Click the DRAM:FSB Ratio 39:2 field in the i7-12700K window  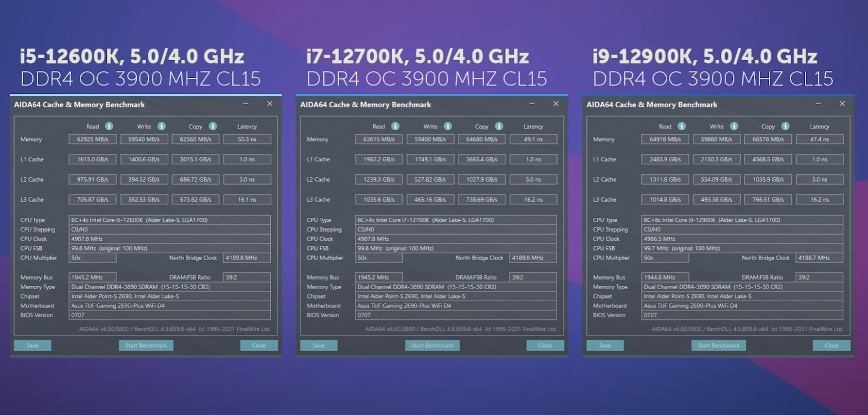[533, 277]
